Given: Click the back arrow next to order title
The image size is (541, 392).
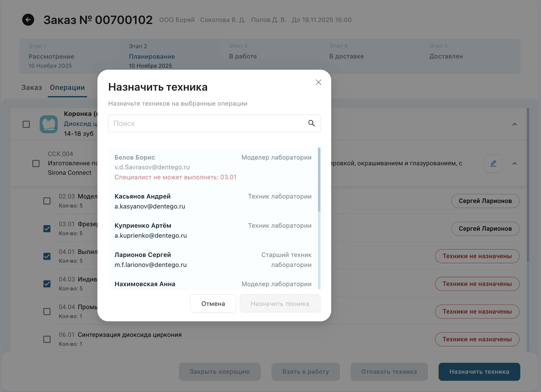Looking at the screenshot, I should [28, 20].
